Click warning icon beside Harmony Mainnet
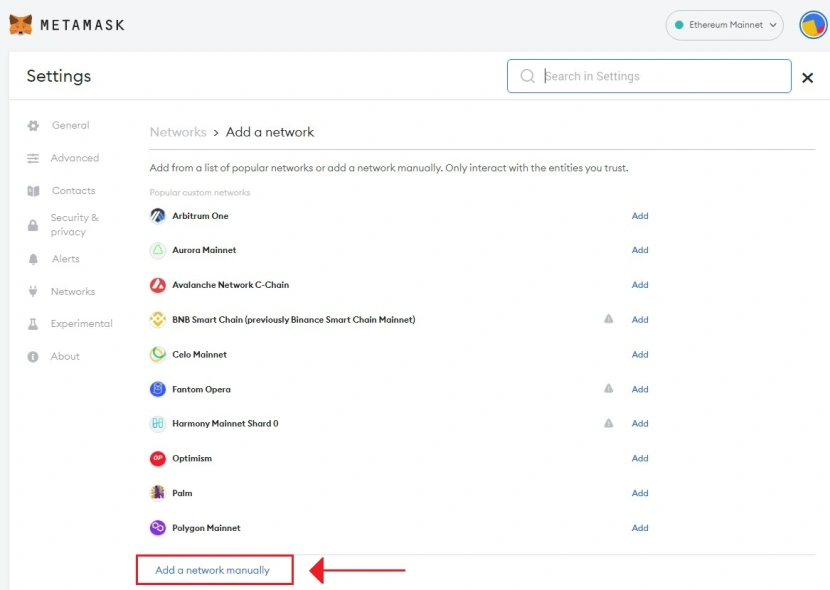 tap(609, 423)
